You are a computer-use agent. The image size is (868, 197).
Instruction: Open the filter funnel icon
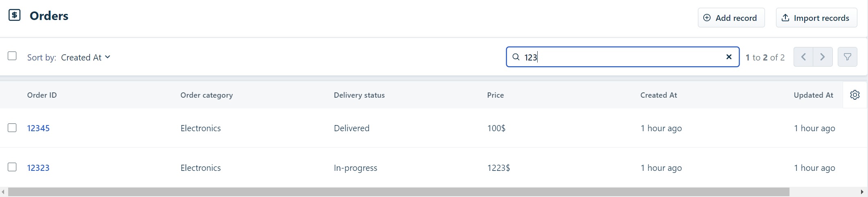(847, 57)
